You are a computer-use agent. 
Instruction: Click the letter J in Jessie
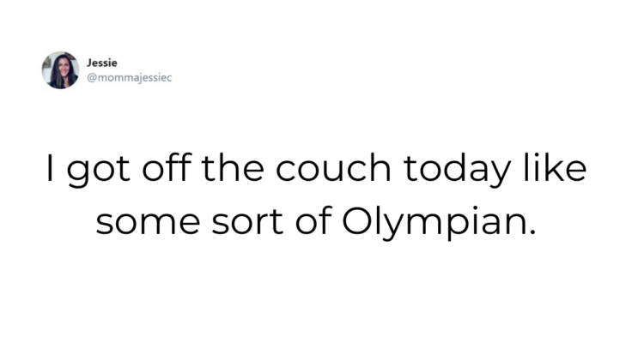pos(88,63)
